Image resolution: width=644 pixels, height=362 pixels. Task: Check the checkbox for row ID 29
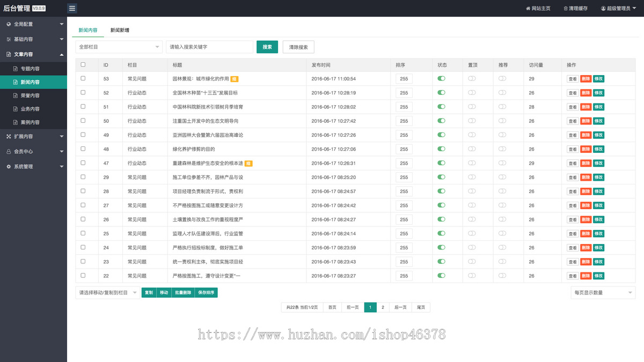coord(83,177)
